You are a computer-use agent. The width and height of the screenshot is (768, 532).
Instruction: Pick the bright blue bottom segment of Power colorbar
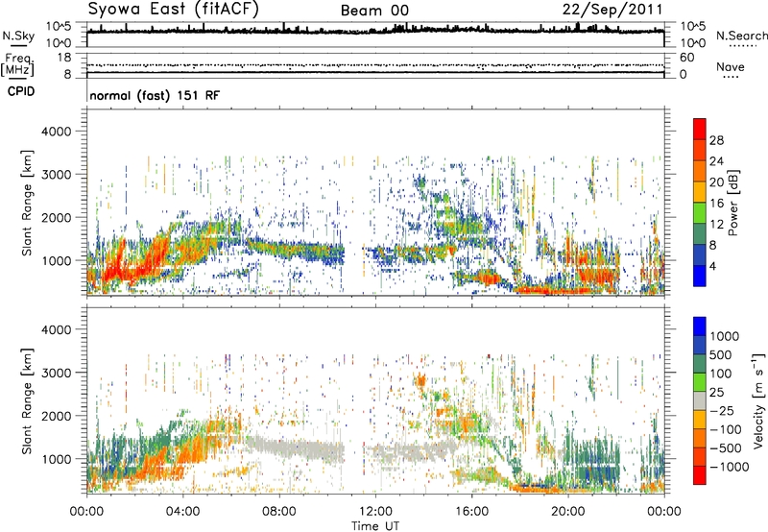click(700, 276)
